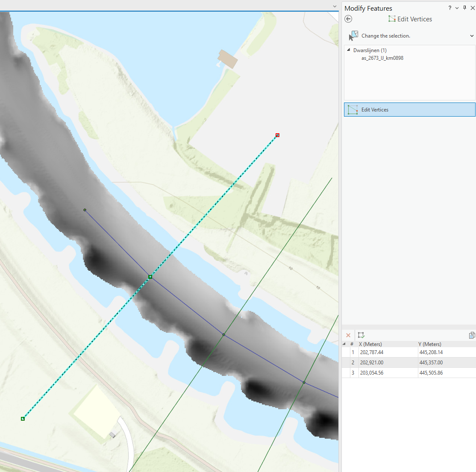This screenshot has height=472, width=476.
Task: Pin the Modify Features panel
Action: (x=464, y=8)
